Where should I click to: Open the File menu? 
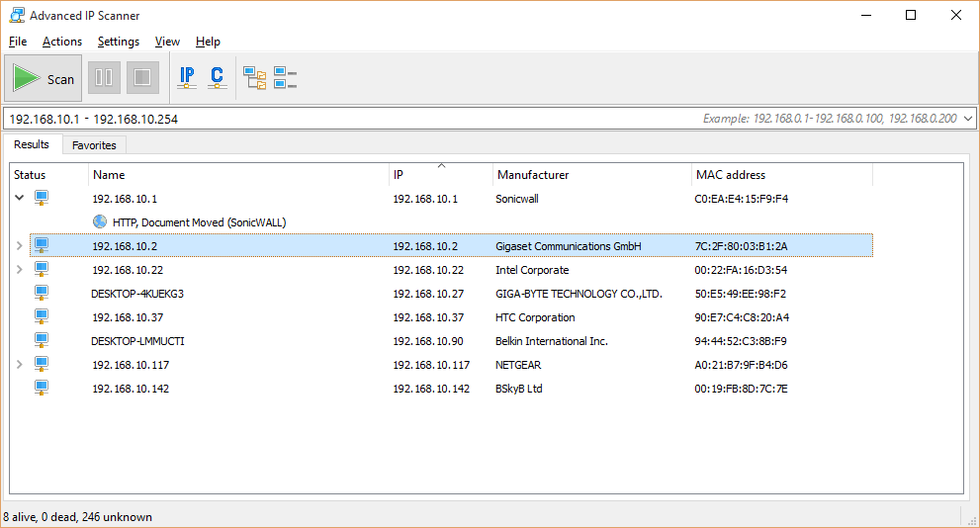pos(18,42)
